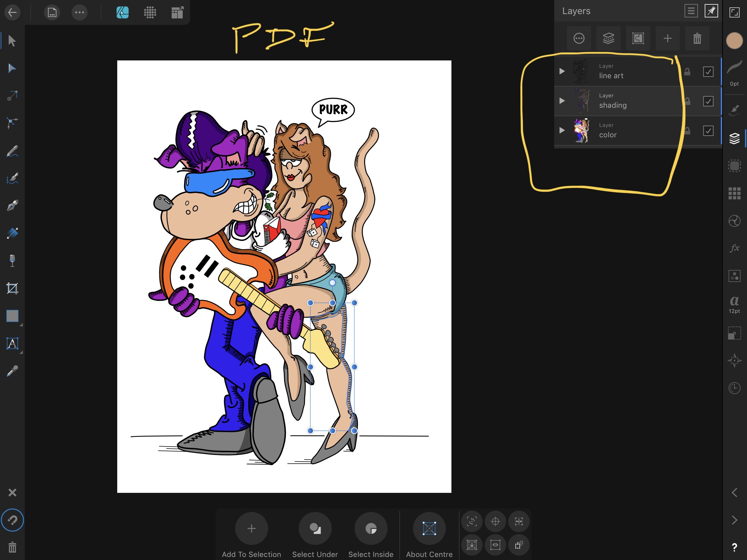Select the Move tool arrow
The width and height of the screenshot is (747, 560).
coord(12,41)
